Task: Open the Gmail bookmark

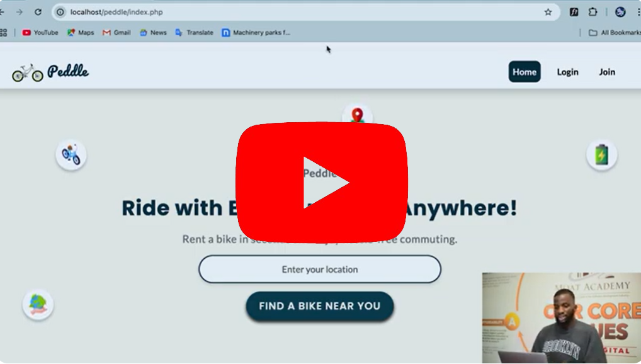Action: click(x=116, y=32)
